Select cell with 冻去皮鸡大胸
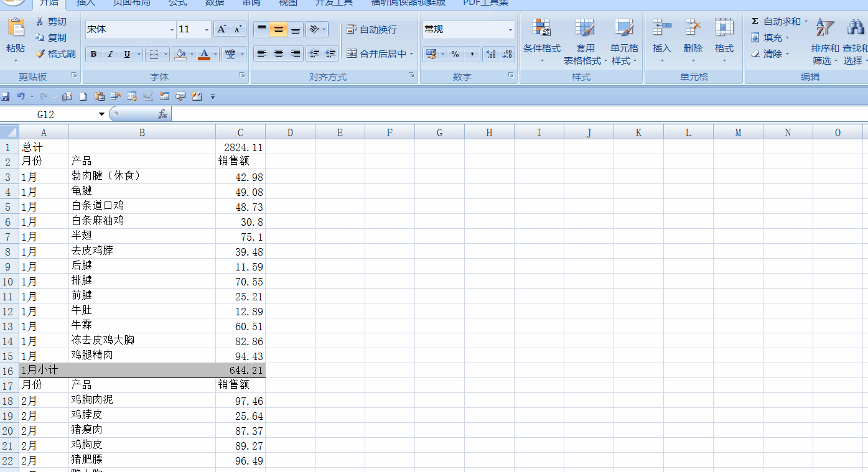The height and width of the screenshot is (472, 868). 142,341
